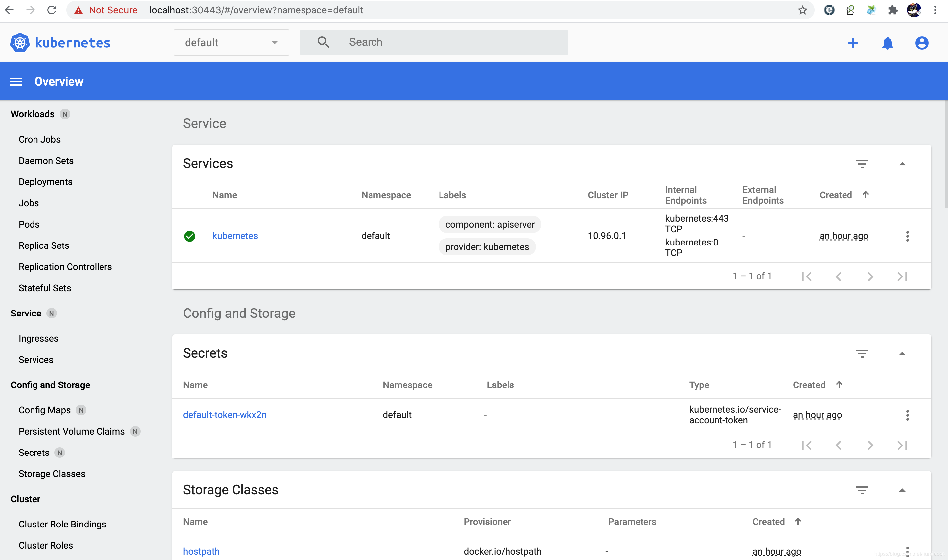Open the hamburger navigation menu
Viewport: 948px width, 560px height.
coord(16,82)
